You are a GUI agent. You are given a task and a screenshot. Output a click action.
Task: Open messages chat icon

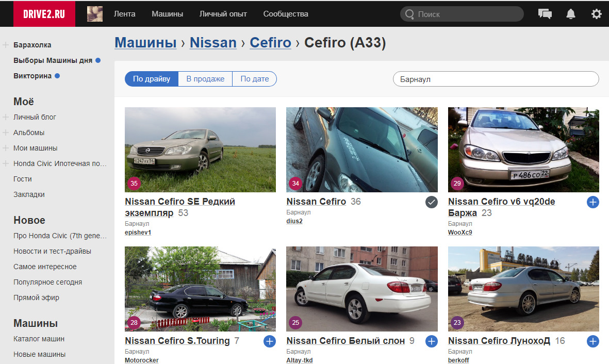pyautogui.click(x=545, y=14)
